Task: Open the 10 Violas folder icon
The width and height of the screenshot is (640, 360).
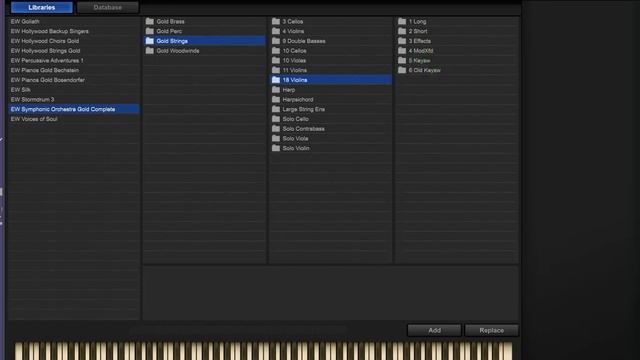Action: coord(276,60)
